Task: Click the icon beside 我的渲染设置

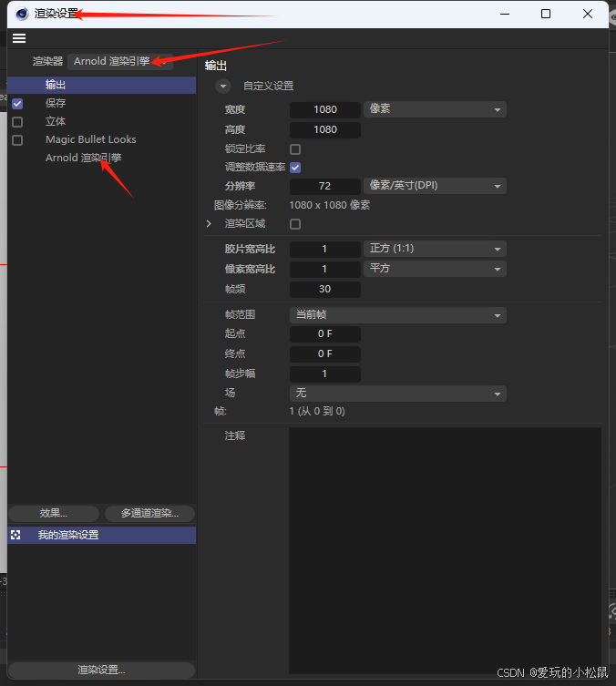Action: [x=15, y=535]
